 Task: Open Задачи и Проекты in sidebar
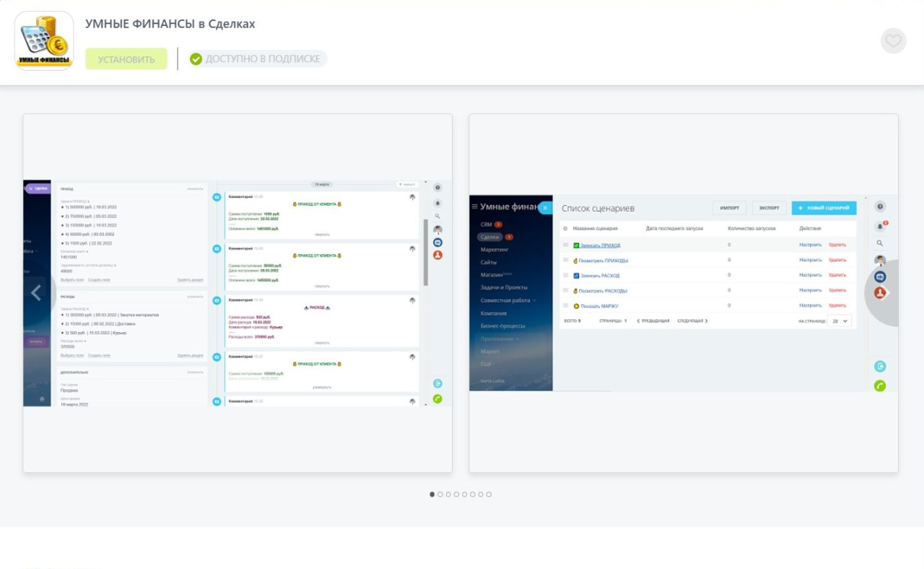click(x=504, y=287)
